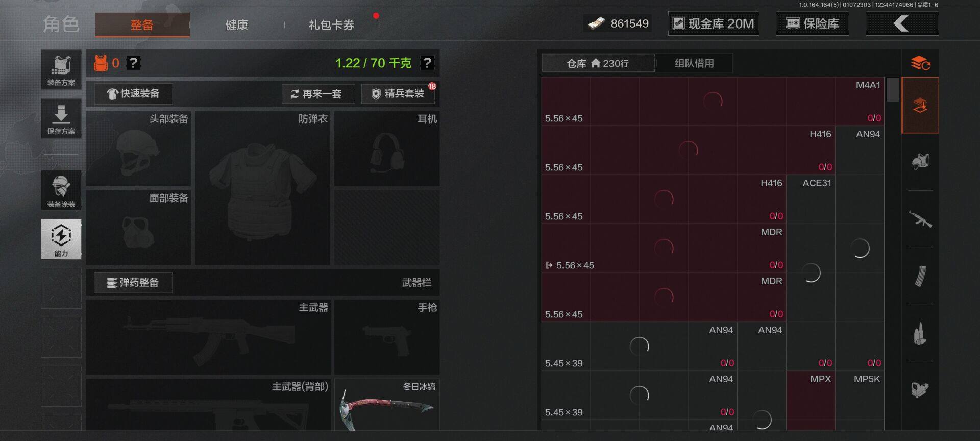This screenshot has height=441, width=980.
Task: Open the 装备涂装 equipment skin icon
Action: [x=61, y=190]
